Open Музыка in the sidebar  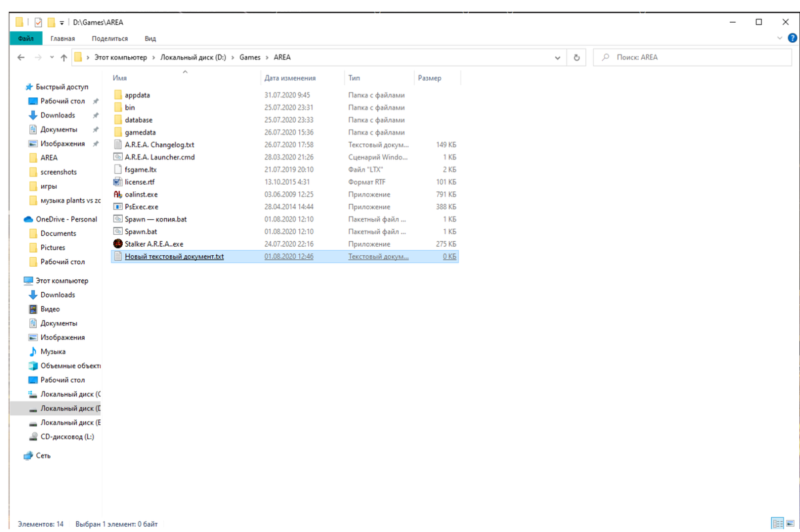pyautogui.click(x=53, y=351)
